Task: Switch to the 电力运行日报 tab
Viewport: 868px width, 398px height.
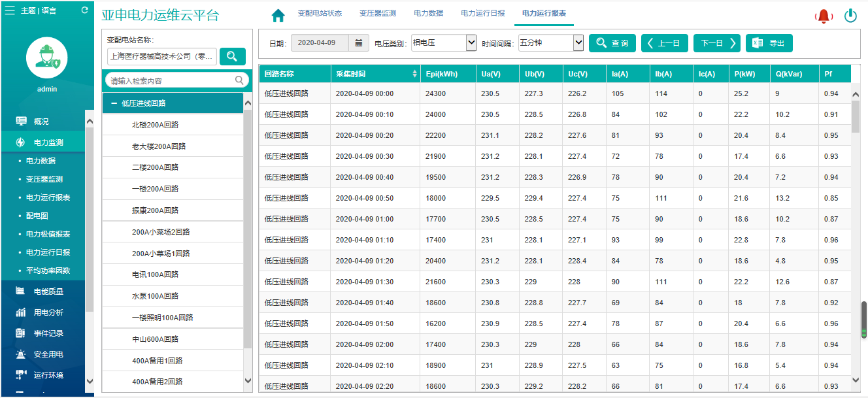Action: (x=482, y=13)
